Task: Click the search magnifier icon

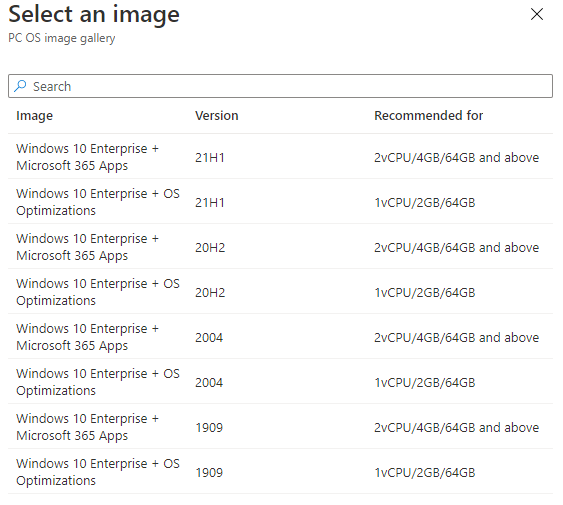Action: coord(20,86)
